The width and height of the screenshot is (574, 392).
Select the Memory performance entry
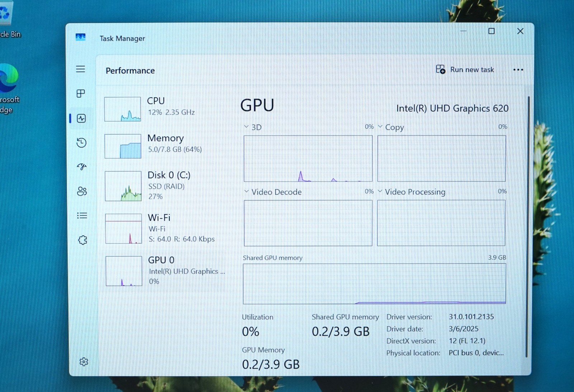pyautogui.click(x=165, y=146)
